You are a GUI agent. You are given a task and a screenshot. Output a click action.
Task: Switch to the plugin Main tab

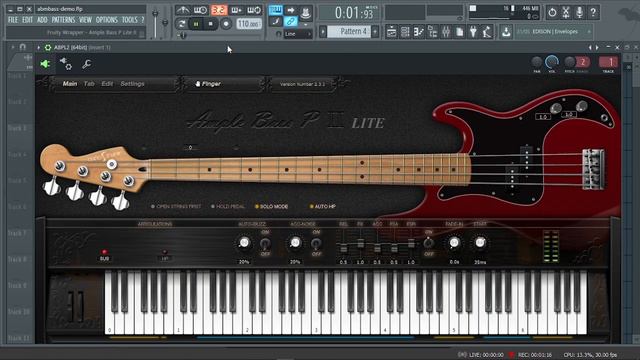[70, 84]
